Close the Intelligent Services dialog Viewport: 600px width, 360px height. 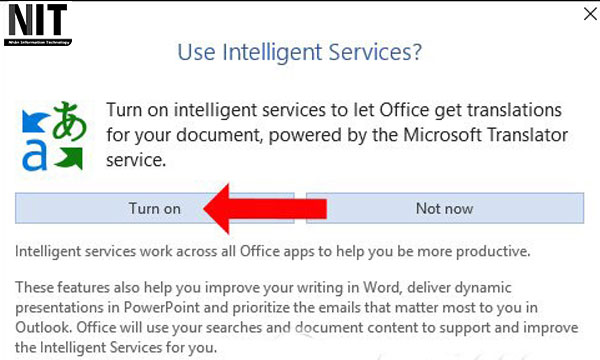click(590, 14)
